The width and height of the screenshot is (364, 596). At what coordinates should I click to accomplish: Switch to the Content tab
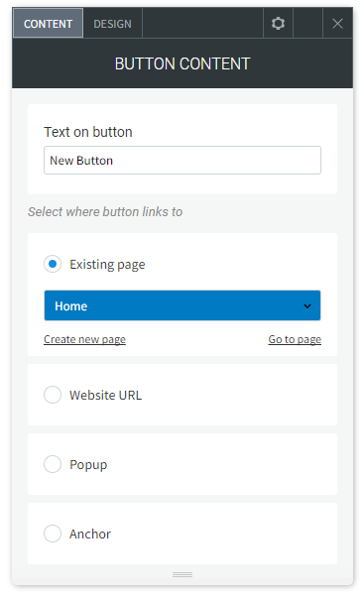(x=48, y=24)
